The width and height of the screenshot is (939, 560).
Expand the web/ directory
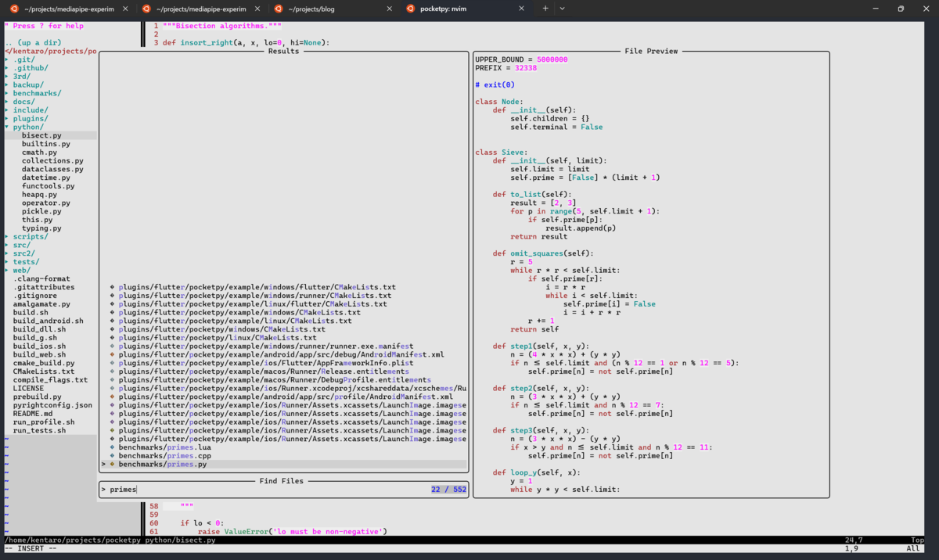pyautogui.click(x=17, y=270)
